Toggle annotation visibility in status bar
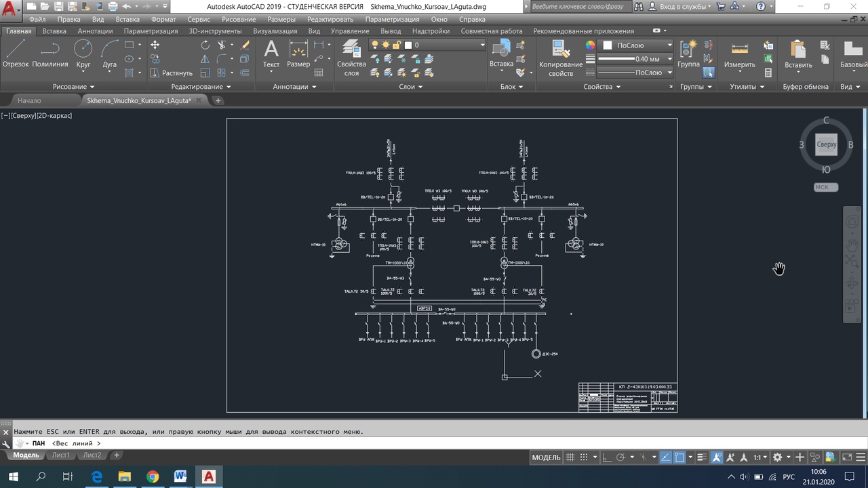868x488 pixels. 717,457
